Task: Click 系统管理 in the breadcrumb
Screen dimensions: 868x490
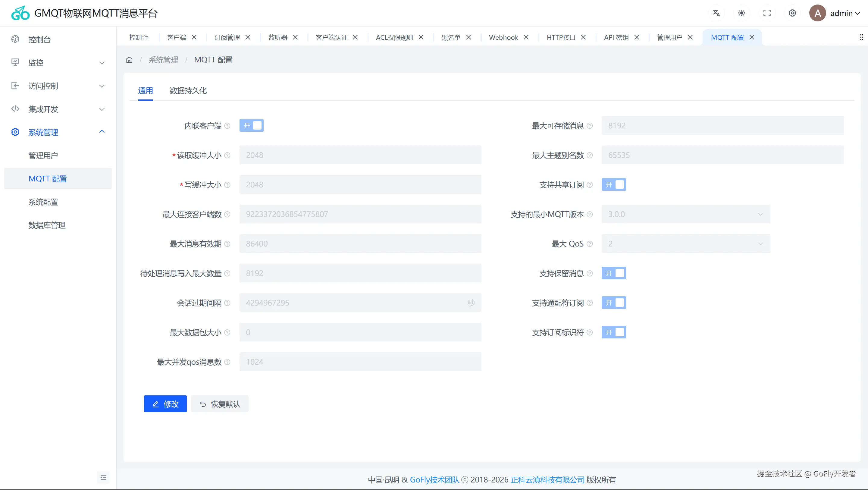Action: pyautogui.click(x=163, y=60)
